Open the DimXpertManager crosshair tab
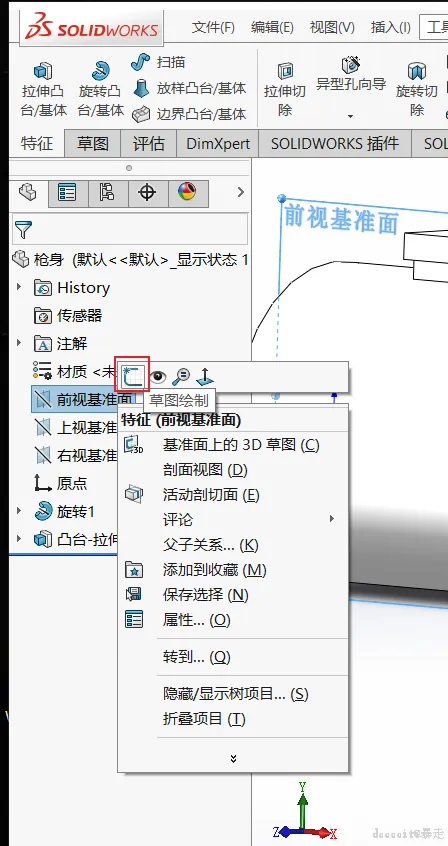 (147, 193)
